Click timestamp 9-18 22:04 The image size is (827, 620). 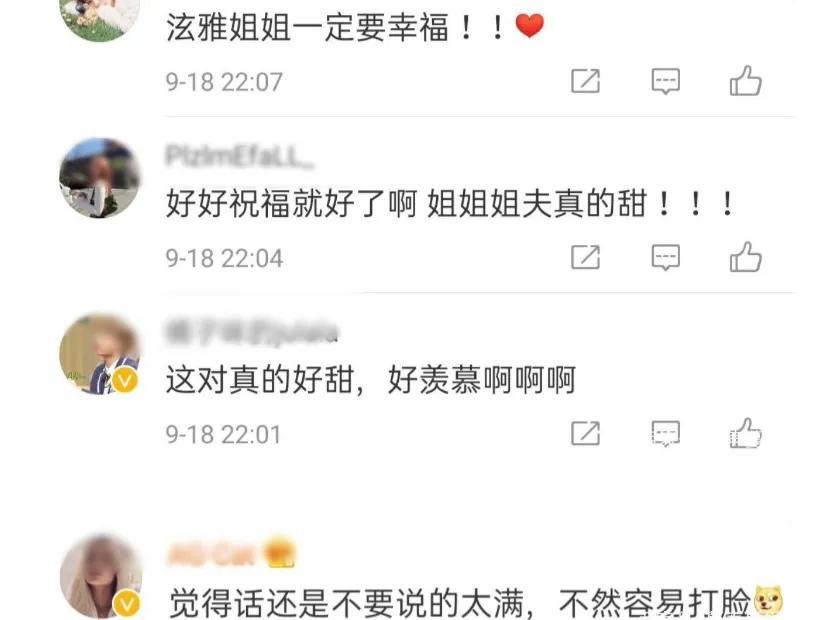[x=224, y=258]
